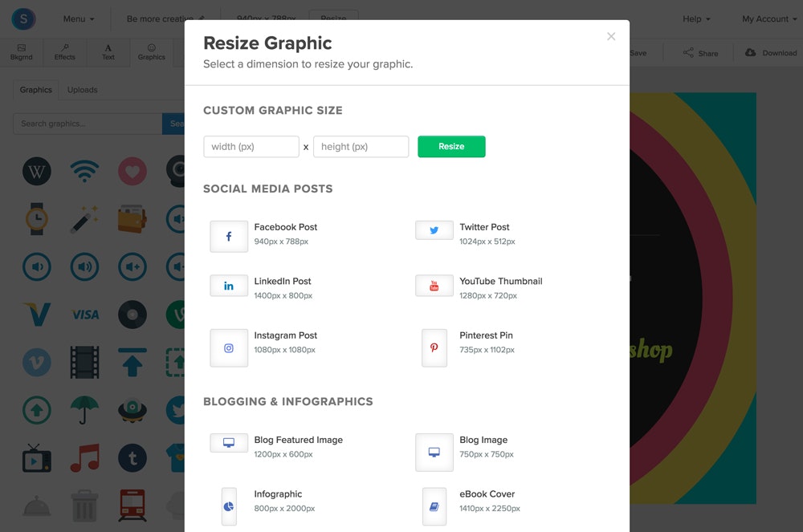Focus the width (px) input field
Image resolution: width=803 pixels, height=532 pixels.
251,146
